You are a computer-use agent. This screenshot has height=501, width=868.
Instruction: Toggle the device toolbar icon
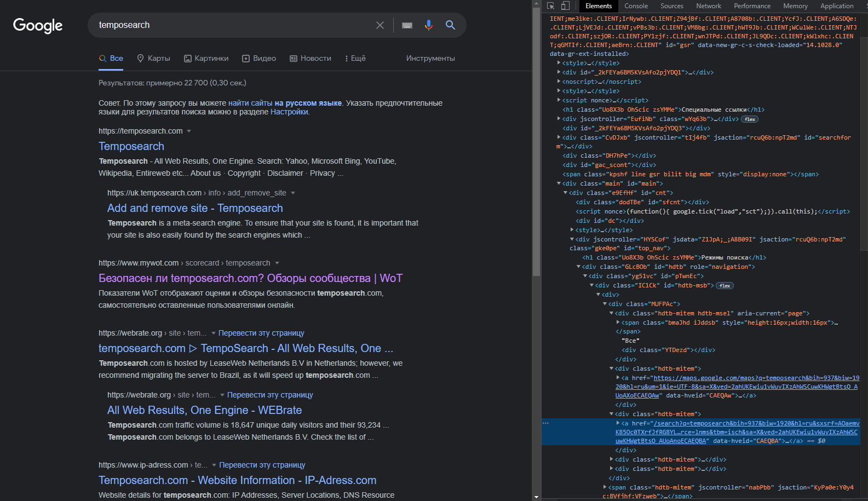click(565, 6)
